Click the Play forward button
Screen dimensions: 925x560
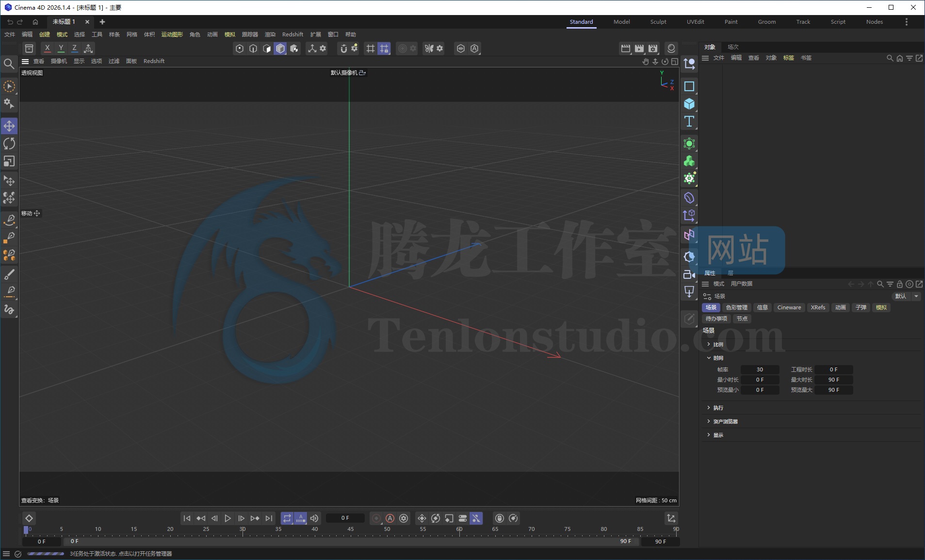[227, 518]
